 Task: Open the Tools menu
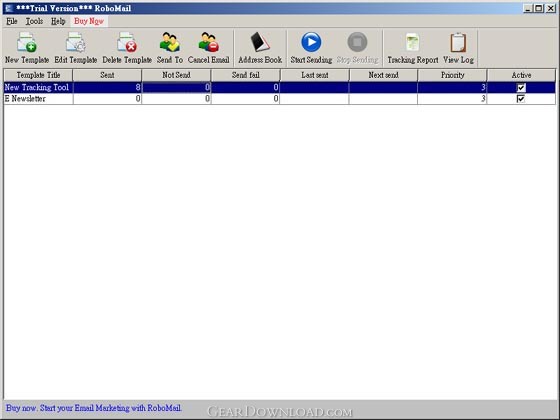click(34, 21)
